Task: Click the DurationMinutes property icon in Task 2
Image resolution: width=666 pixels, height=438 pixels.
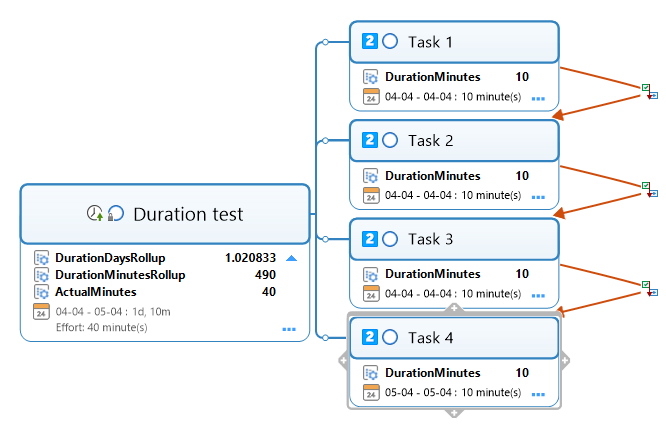Action: 371,176
